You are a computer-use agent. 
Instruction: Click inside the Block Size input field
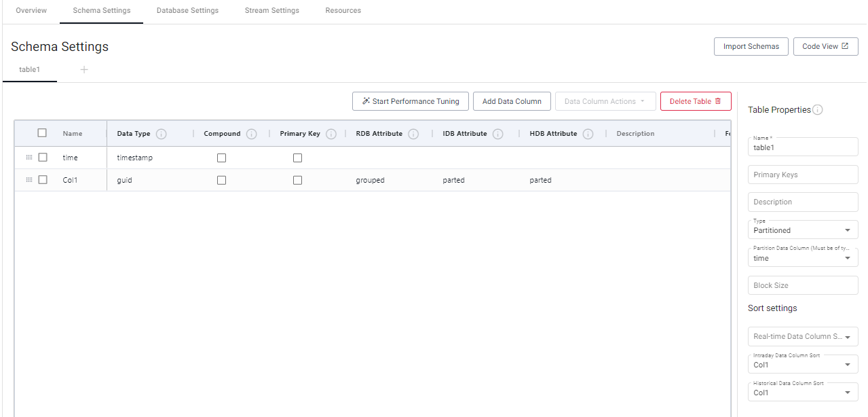[x=803, y=285]
